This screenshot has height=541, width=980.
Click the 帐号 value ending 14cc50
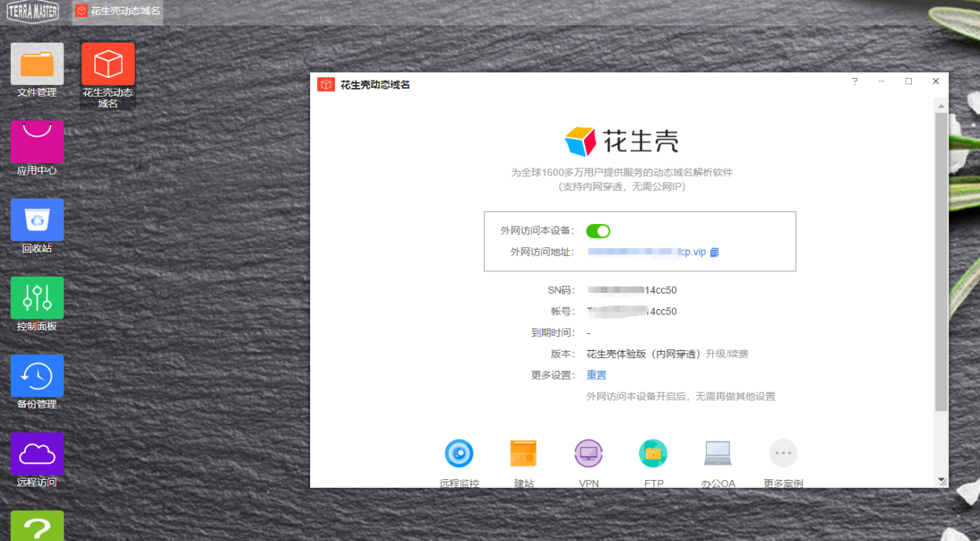(x=632, y=311)
